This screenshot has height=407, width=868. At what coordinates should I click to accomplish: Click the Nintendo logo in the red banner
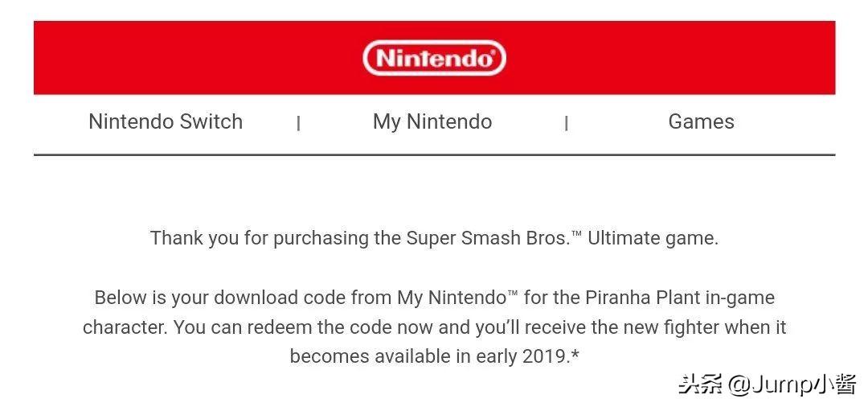[434, 58]
